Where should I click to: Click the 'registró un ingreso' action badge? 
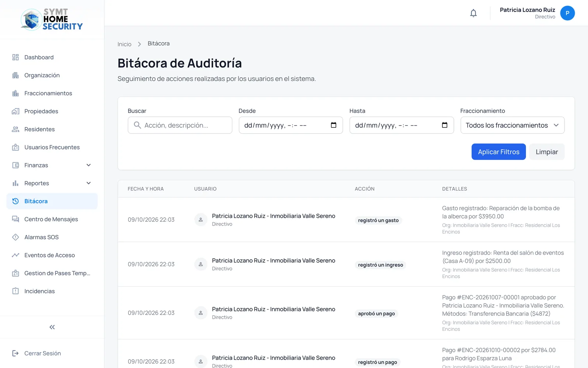click(380, 265)
